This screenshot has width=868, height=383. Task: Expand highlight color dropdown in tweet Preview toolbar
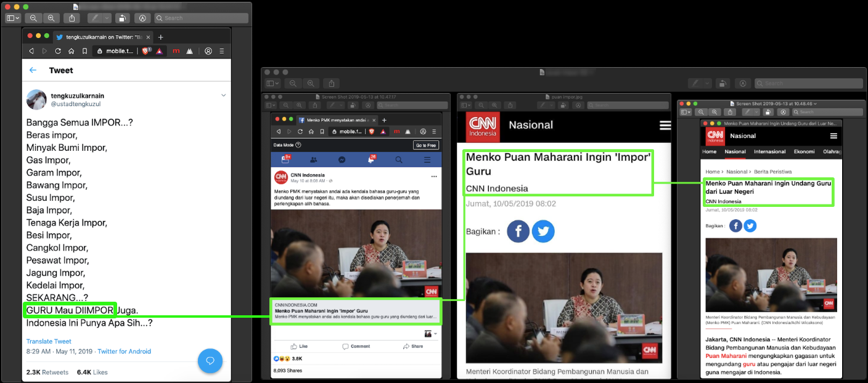[107, 18]
